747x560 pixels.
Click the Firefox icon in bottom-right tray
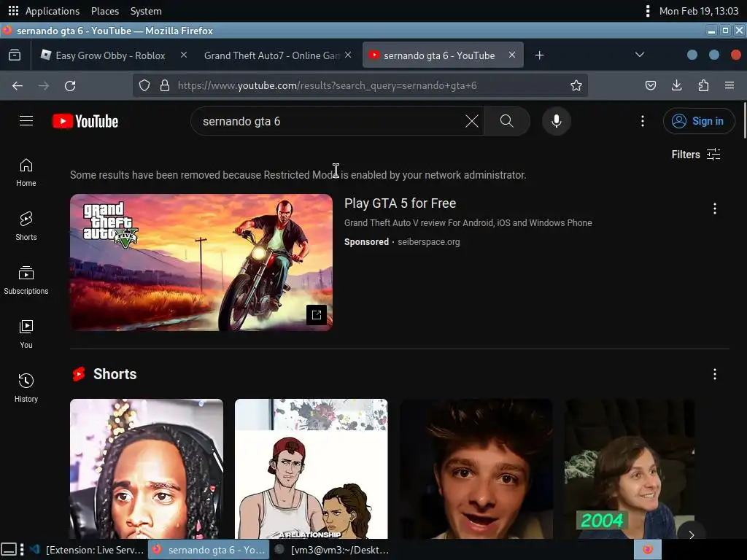pos(648,550)
